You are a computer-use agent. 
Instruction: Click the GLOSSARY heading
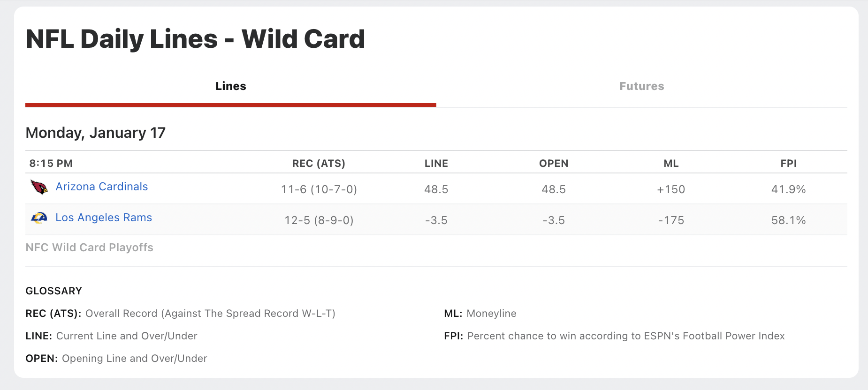[54, 291]
